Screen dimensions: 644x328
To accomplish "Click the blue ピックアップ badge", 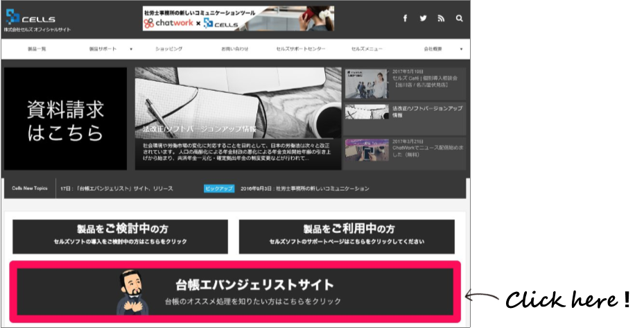I will (x=219, y=189).
